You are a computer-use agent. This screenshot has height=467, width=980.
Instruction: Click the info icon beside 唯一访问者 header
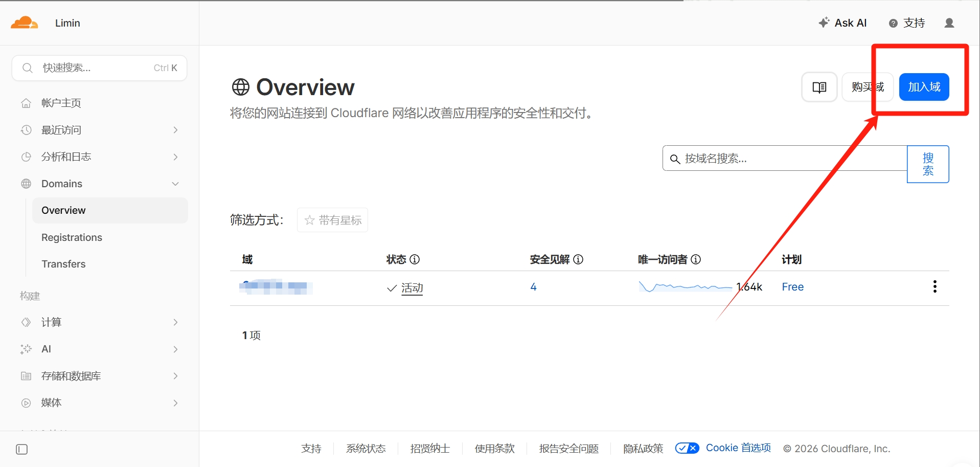[696, 259]
